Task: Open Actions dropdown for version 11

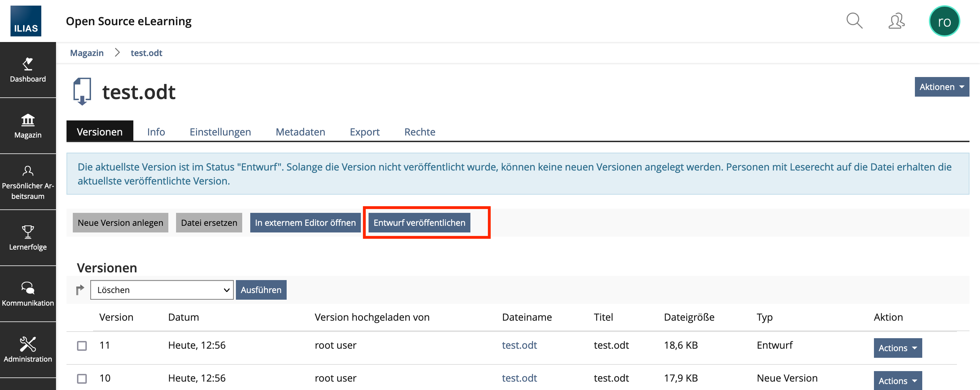Action: pyautogui.click(x=897, y=348)
